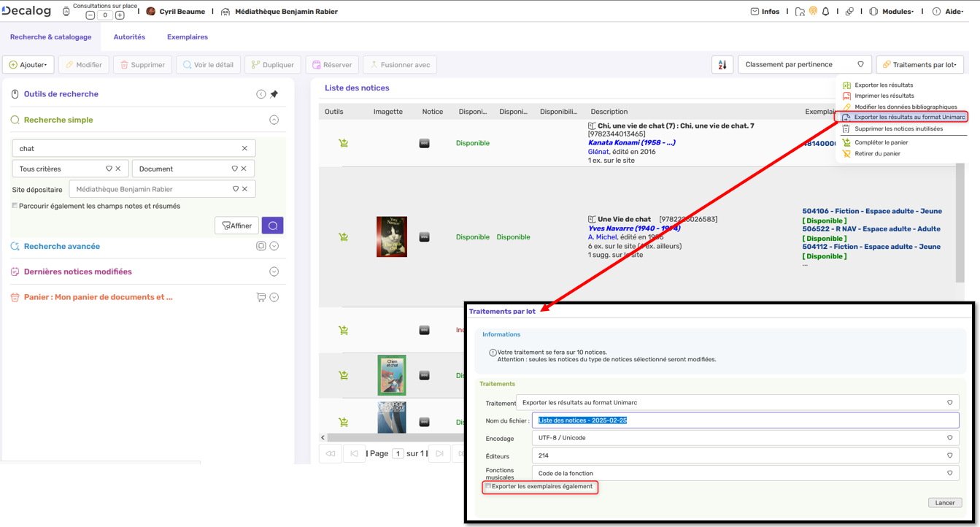Launch search with the purple magnifier button
Screen dimensions: 980x527
pos(272,225)
